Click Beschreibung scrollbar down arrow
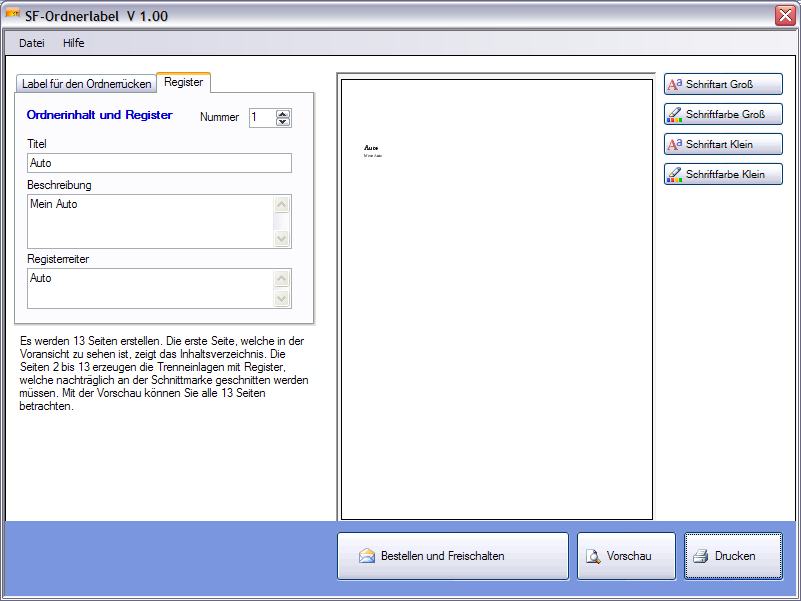 click(x=282, y=238)
